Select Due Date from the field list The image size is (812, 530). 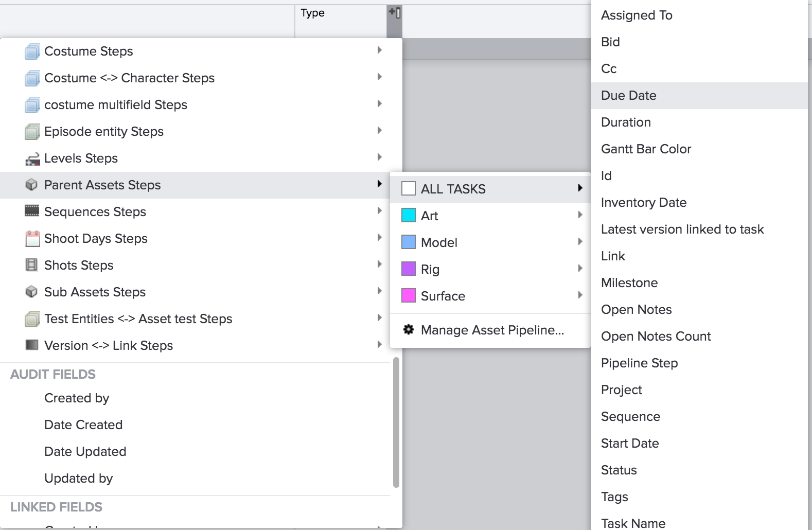[x=628, y=96]
